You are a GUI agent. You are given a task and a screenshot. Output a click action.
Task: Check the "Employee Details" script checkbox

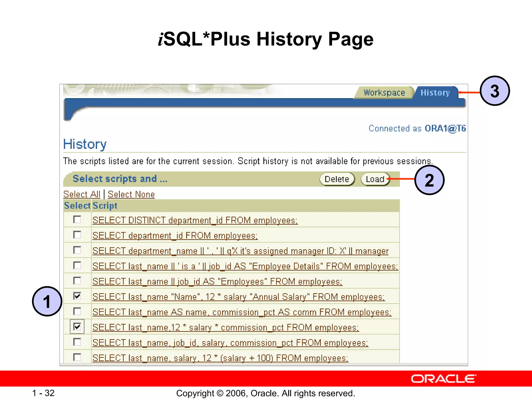pos(77,265)
